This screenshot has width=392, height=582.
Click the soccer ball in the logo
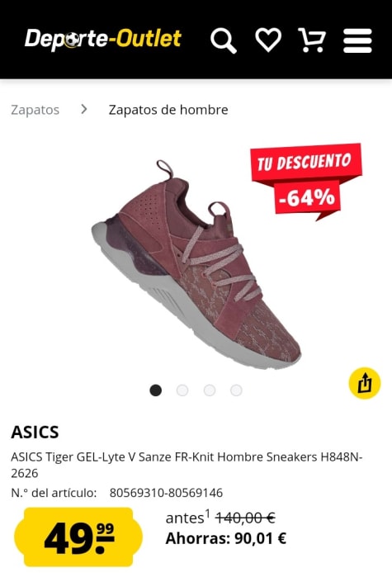[x=72, y=40]
